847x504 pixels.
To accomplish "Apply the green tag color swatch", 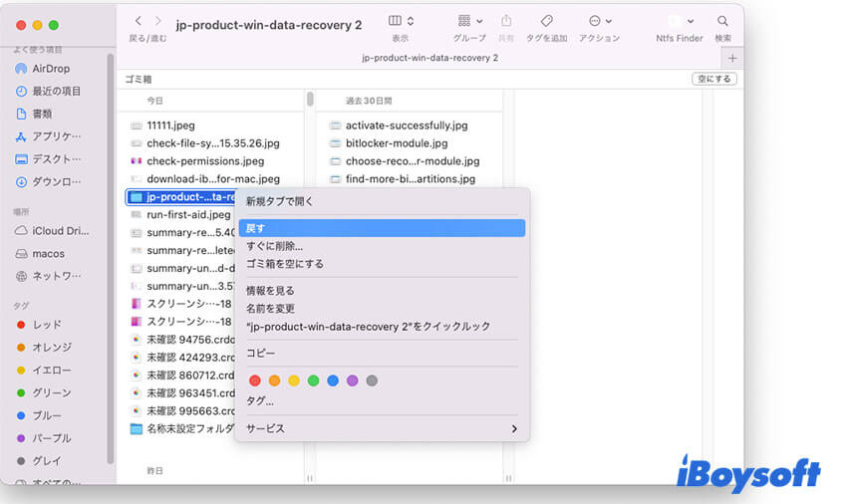I will [313, 380].
